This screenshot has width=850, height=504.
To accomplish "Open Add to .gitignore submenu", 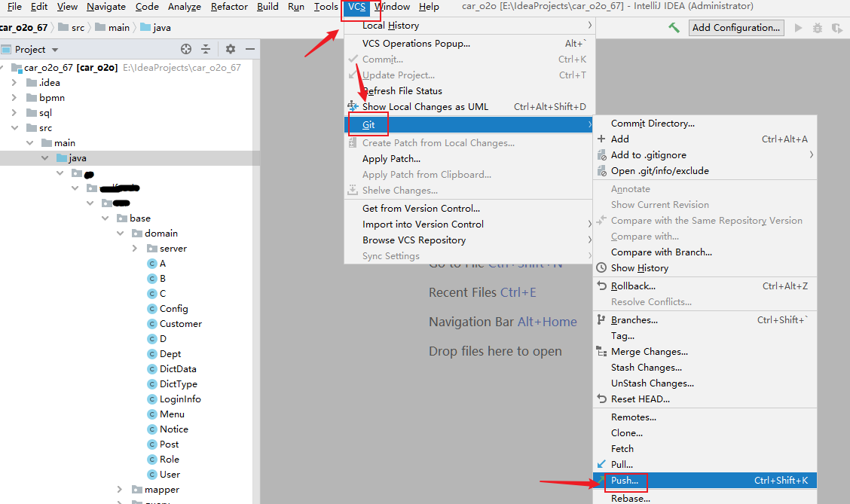I will (x=705, y=155).
